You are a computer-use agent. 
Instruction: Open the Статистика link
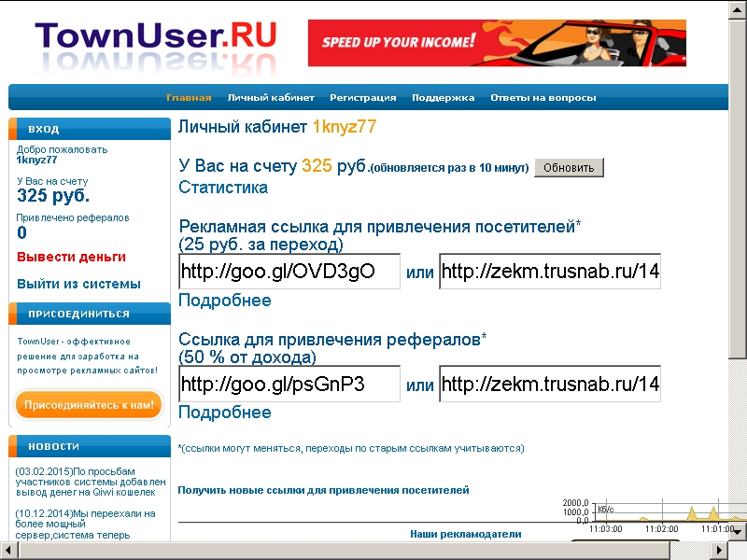(x=223, y=188)
